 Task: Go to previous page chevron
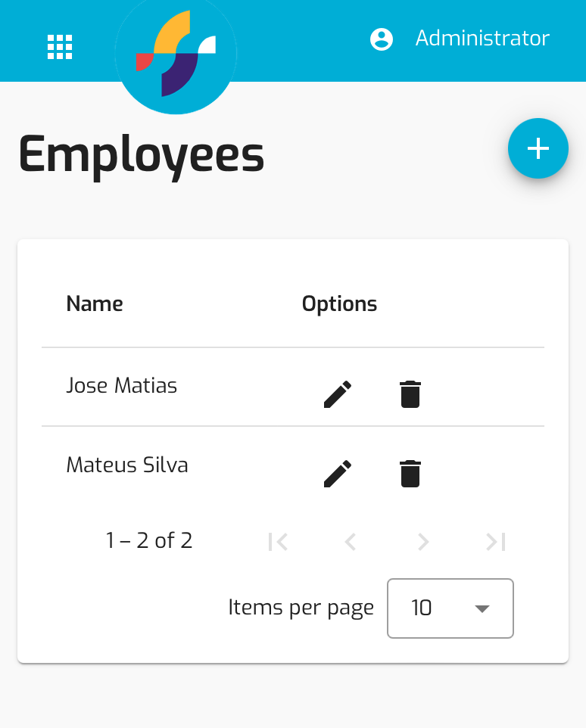[x=351, y=542]
